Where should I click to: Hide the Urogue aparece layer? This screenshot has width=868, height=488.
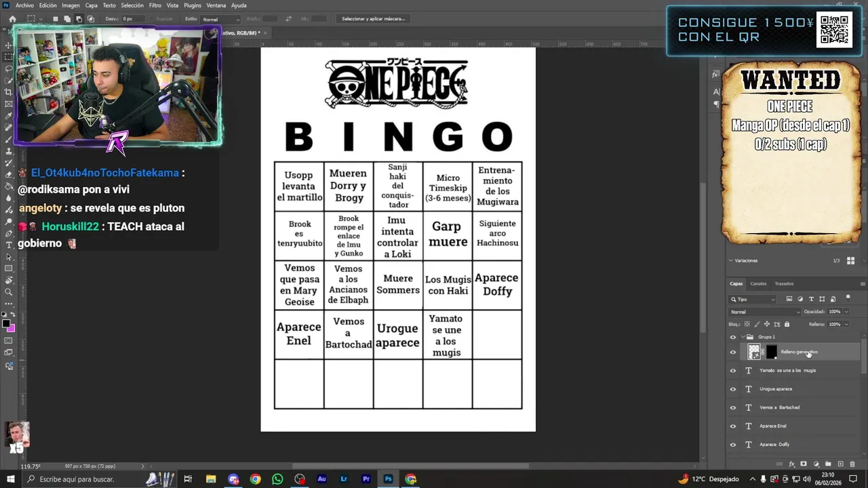(x=732, y=389)
